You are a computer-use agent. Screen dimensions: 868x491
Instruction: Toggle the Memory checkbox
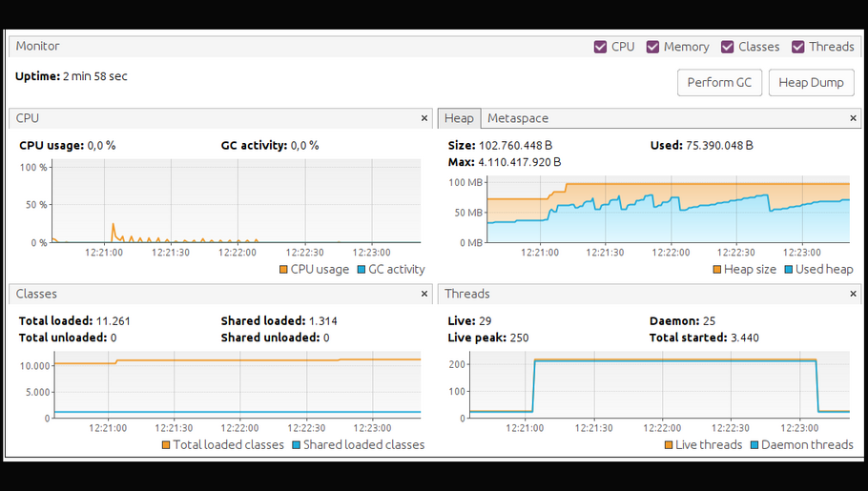point(652,47)
